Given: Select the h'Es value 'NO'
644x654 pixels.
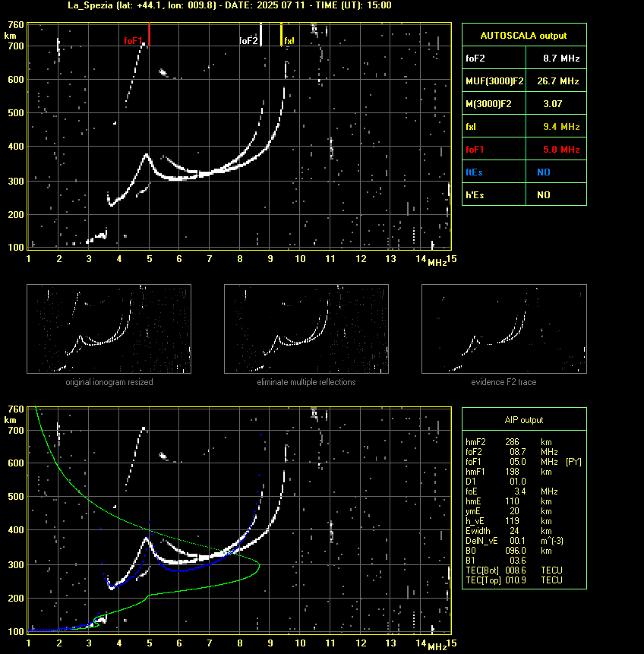Looking at the screenshot, I should [x=544, y=195].
